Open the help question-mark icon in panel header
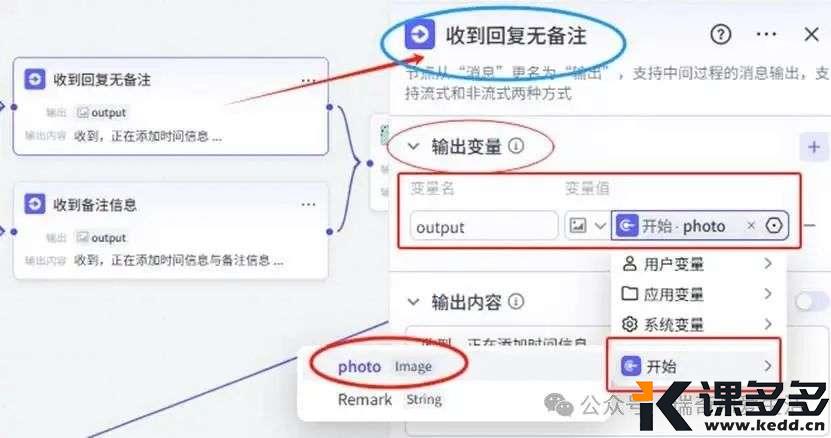 [x=720, y=35]
